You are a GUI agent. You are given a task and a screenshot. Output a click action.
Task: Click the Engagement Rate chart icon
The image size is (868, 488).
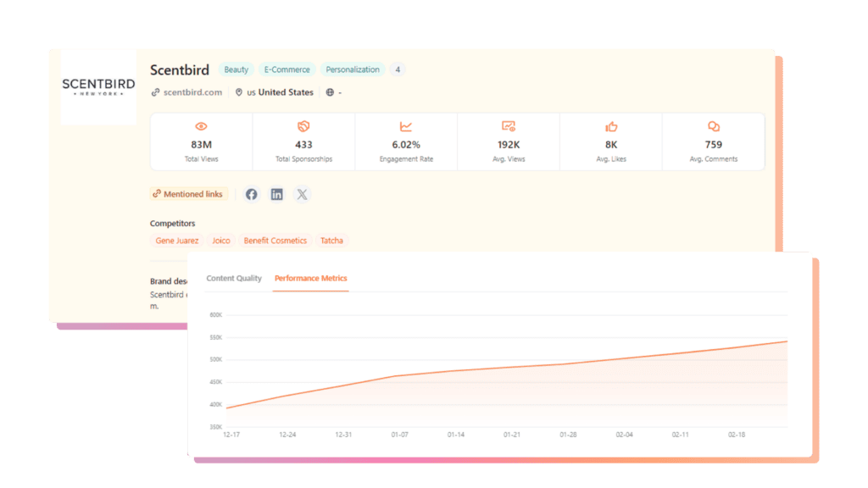click(406, 126)
